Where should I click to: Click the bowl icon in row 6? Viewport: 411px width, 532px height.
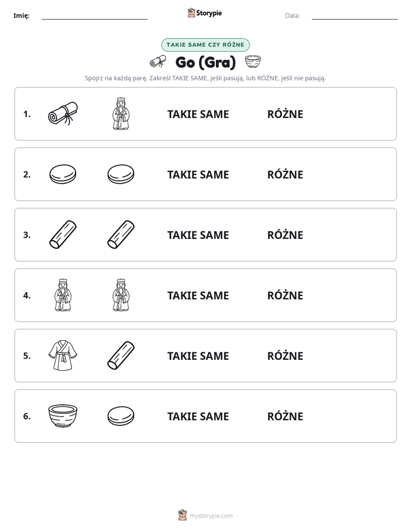(x=63, y=416)
